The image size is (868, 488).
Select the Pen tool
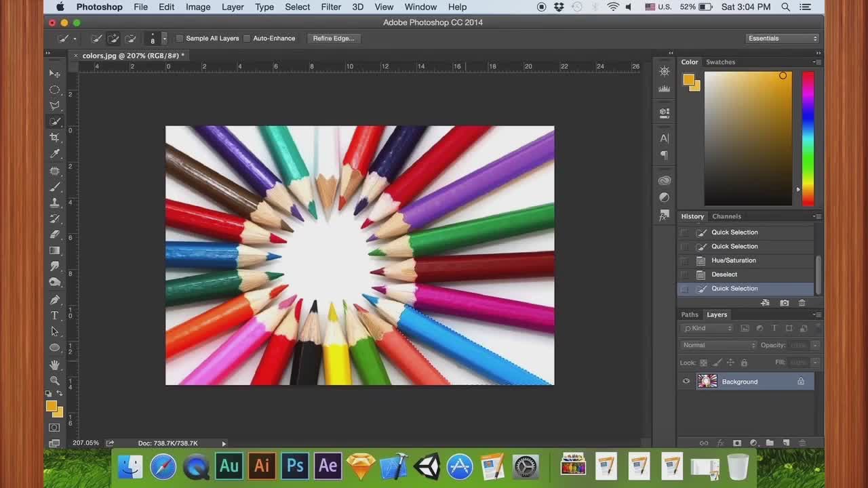point(55,300)
